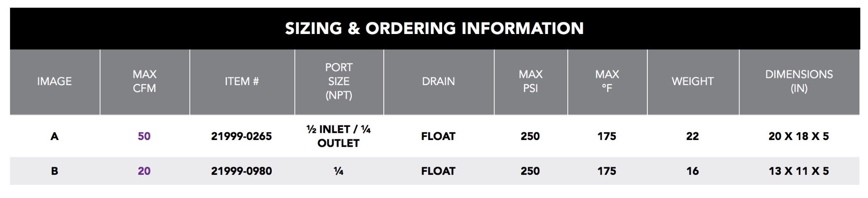Select the 13 X 11 X 5 dimensions
Screen dimensions: 868x198
pyautogui.click(x=798, y=171)
